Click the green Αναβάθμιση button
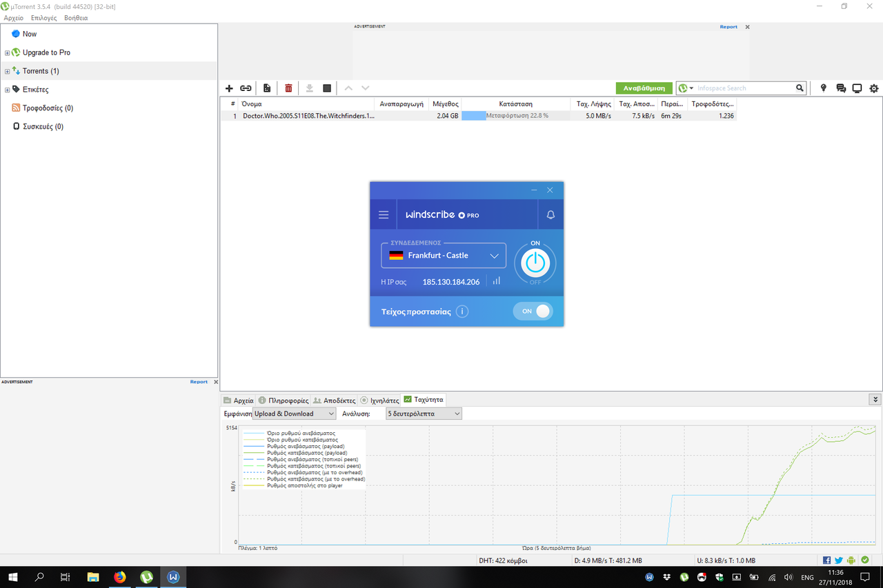The height and width of the screenshot is (588, 883). pos(644,88)
